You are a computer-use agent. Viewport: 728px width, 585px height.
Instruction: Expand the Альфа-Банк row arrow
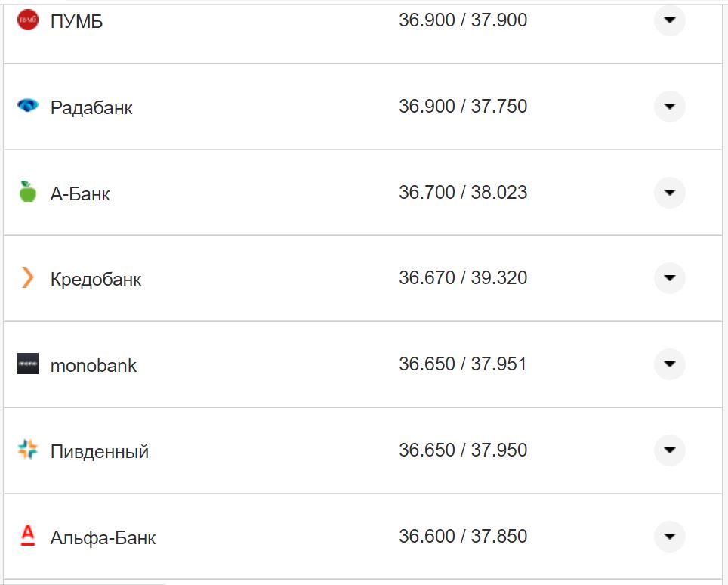point(669,537)
